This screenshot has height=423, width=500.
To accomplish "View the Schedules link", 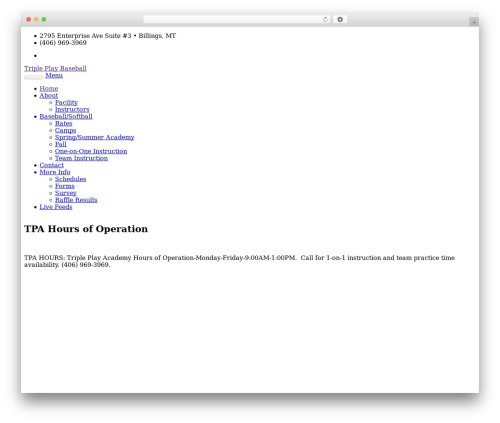I will 71,179.
